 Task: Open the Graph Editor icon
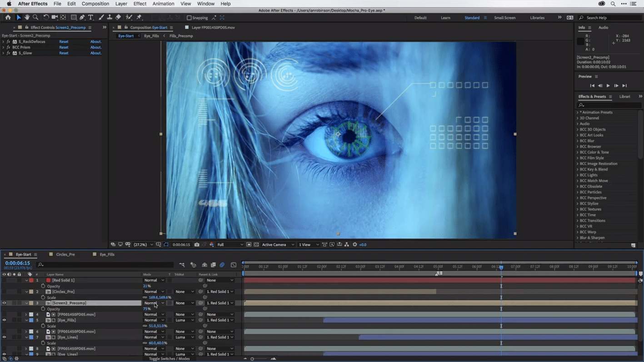234,265
